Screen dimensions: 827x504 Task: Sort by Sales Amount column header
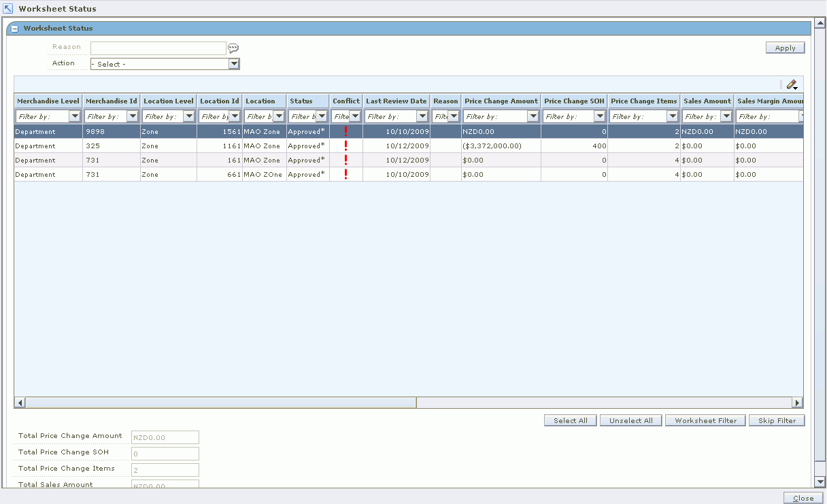click(x=707, y=101)
